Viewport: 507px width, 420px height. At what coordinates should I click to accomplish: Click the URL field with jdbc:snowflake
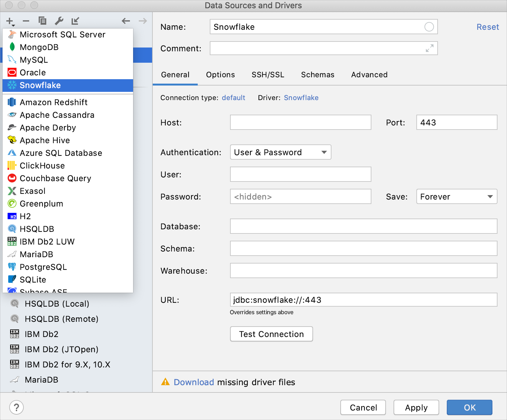point(363,300)
